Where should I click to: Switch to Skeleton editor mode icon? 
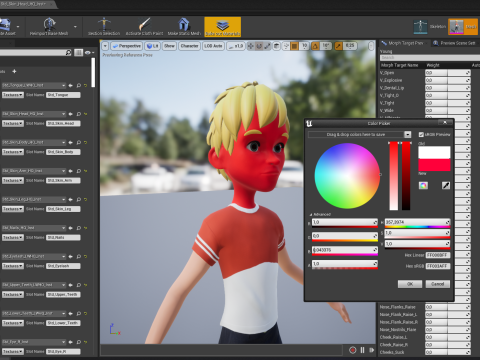[420, 27]
